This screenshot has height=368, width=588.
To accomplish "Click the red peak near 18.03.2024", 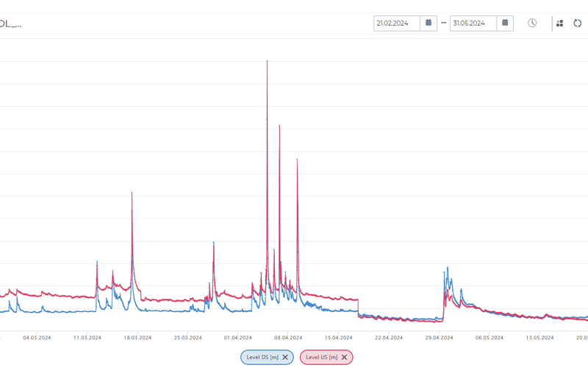I will pyautogui.click(x=132, y=194).
